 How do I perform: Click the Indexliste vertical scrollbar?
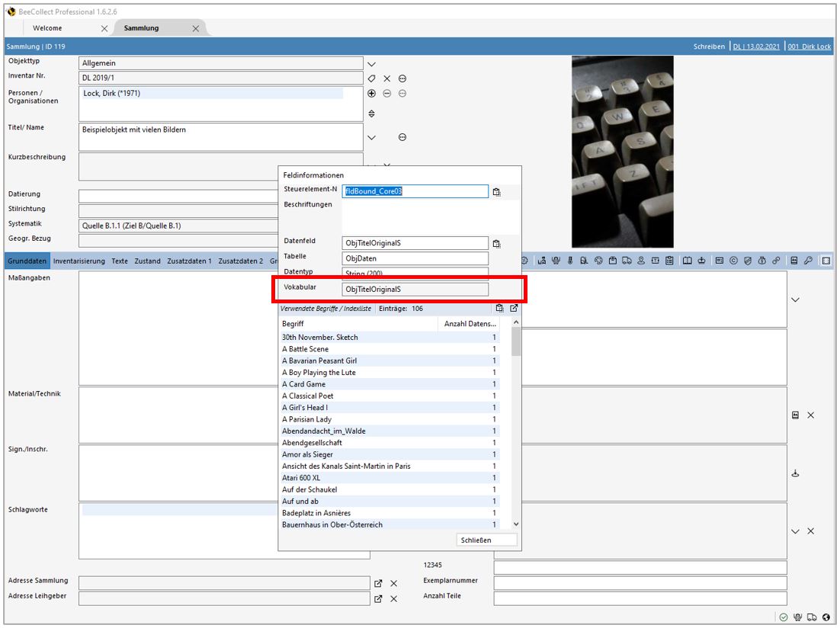click(516, 427)
